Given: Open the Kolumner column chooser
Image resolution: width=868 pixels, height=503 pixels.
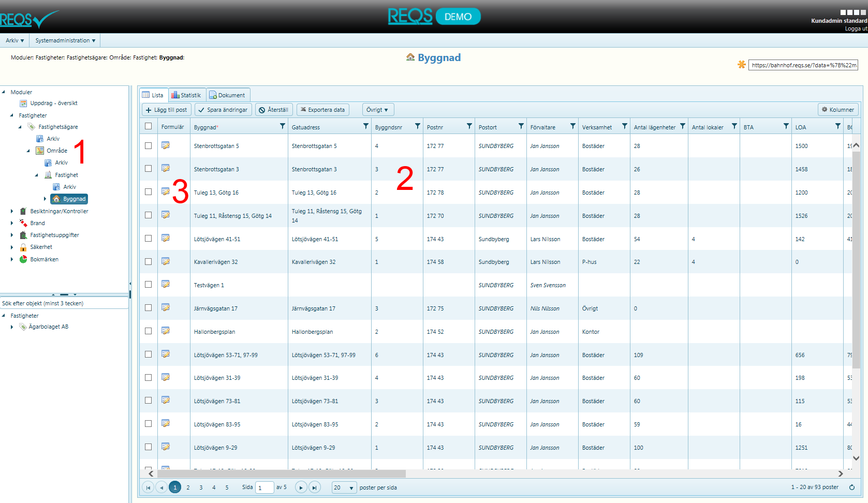Looking at the screenshot, I should (x=838, y=110).
